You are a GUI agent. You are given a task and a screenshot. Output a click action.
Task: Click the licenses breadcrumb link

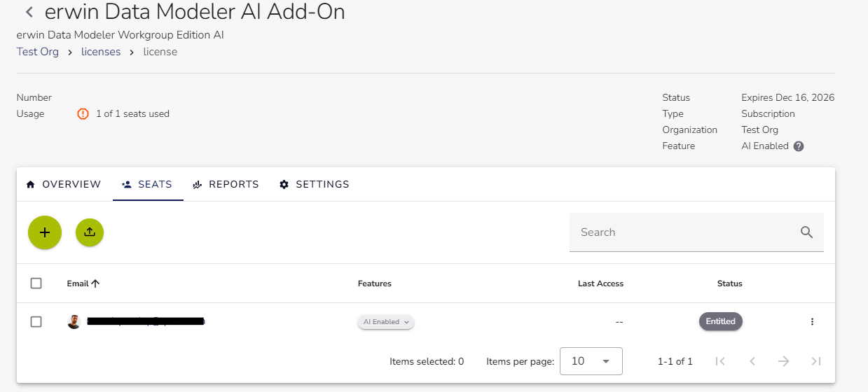point(101,52)
